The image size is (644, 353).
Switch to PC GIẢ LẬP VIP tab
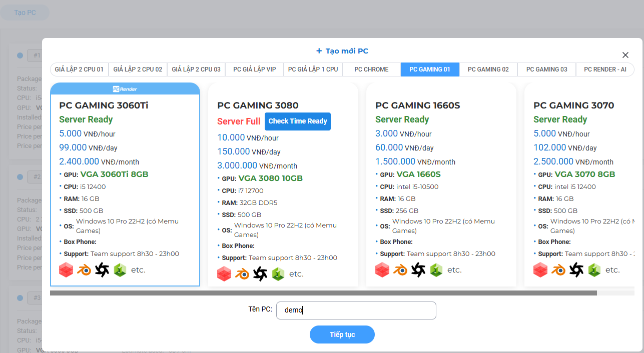(x=254, y=69)
